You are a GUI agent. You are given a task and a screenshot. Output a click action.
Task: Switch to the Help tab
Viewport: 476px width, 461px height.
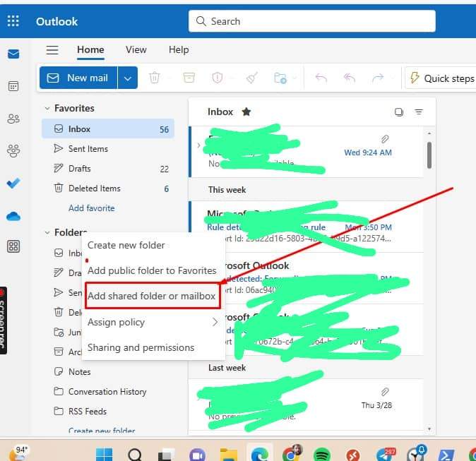pos(179,50)
